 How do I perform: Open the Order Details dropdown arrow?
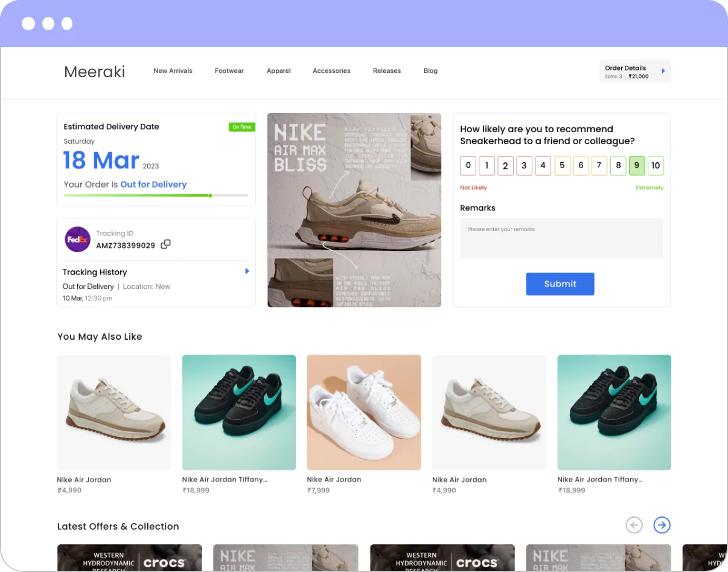point(663,71)
